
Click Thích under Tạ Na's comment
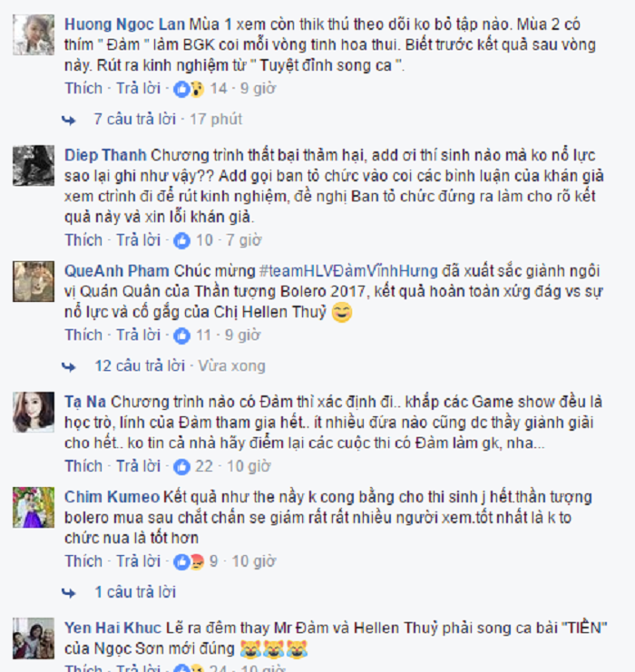pos(83,466)
